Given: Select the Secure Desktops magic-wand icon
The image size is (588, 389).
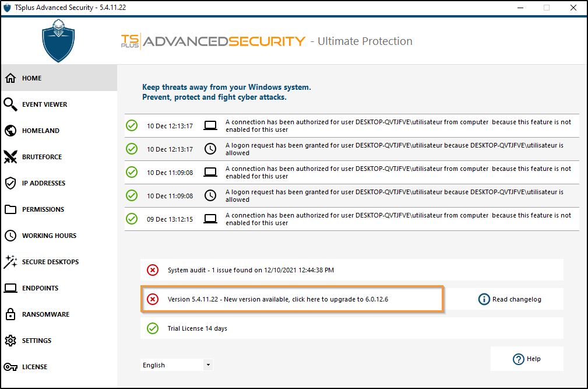Looking at the screenshot, I should pyautogui.click(x=10, y=261).
